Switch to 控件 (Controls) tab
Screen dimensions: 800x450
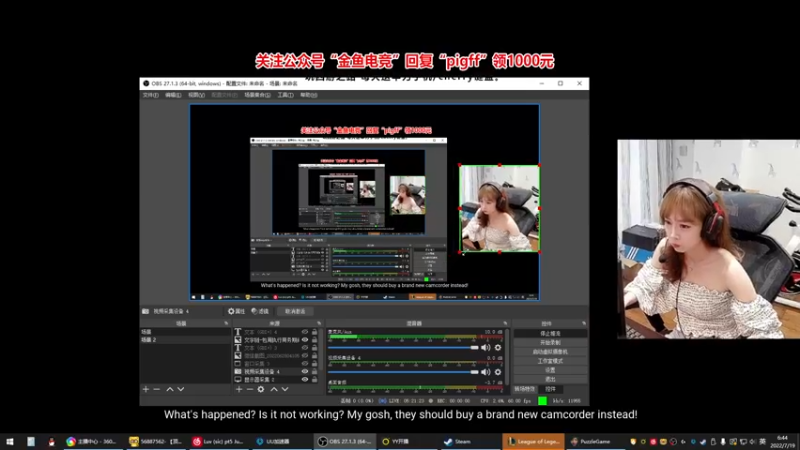550,389
